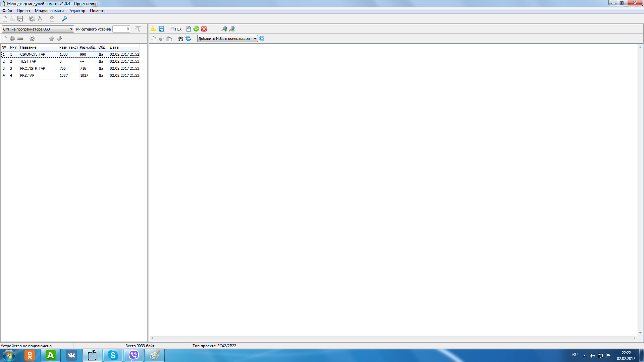
Task: Open the Помощь menu
Action: (98, 11)
